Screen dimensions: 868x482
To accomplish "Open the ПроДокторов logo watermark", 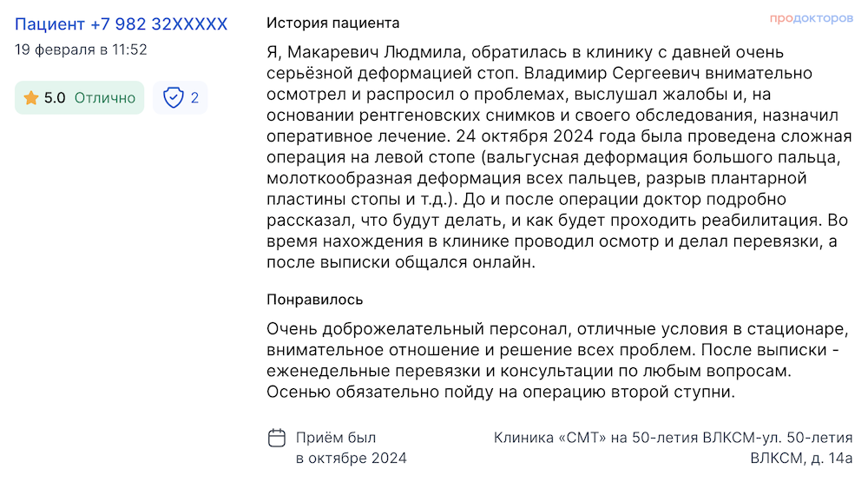I will tap(811, 18).
